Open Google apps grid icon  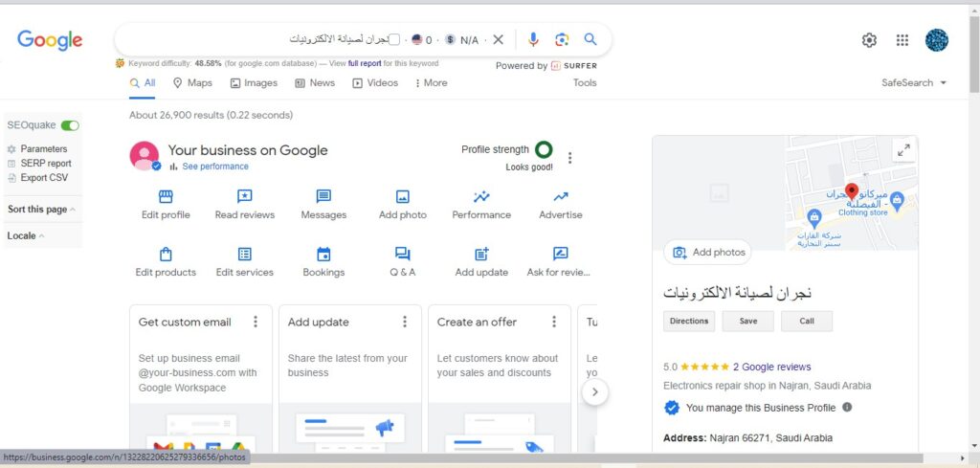click(902, 40)
